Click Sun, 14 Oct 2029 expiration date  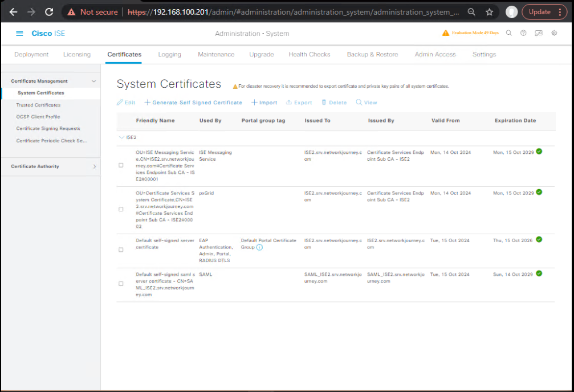[x=512, y=275]
